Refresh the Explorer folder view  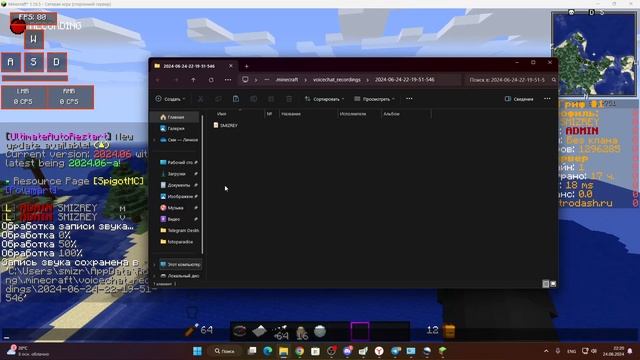(x=211, y=80)
